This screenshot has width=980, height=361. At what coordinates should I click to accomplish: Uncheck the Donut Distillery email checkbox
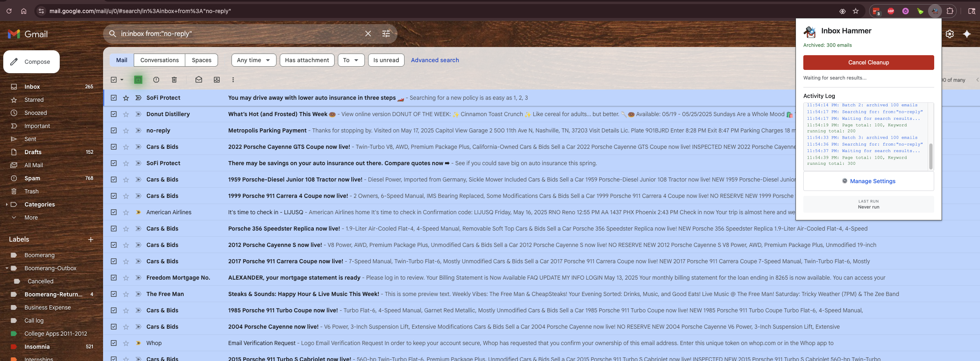pyautogui.click(x=114, y=114)
